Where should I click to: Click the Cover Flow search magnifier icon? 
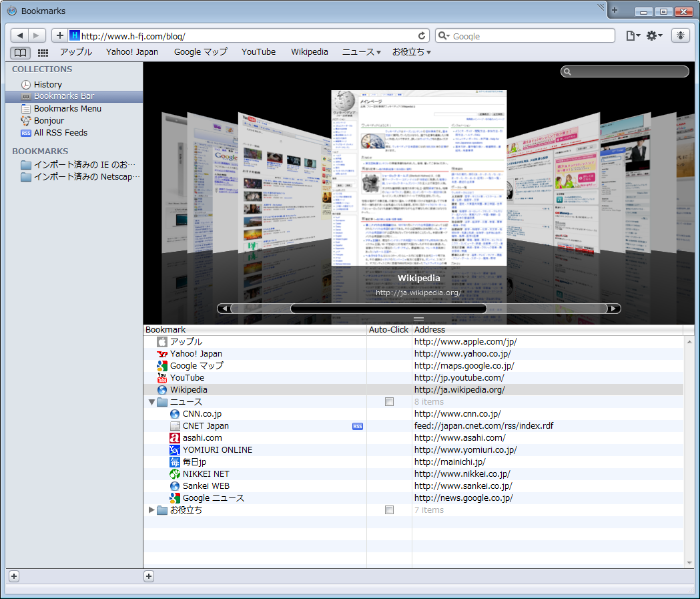coord(567,71)
